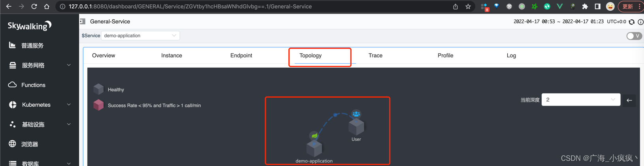This screenshot has width=644, height=166.
Task: Open the blue diamond extension
Action: tap(497, 6)
